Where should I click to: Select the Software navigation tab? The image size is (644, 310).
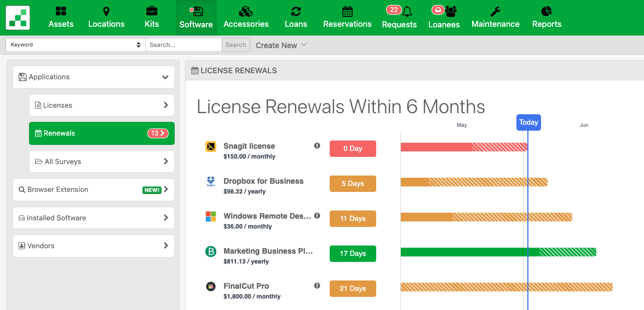(196, 17)
